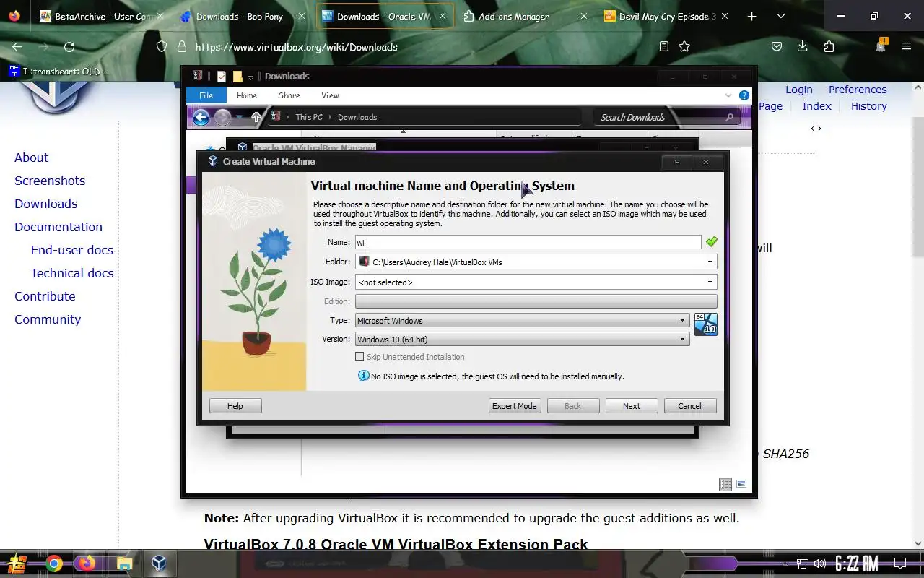
Task: Click the Help button in the wizard
Action: 235,406
